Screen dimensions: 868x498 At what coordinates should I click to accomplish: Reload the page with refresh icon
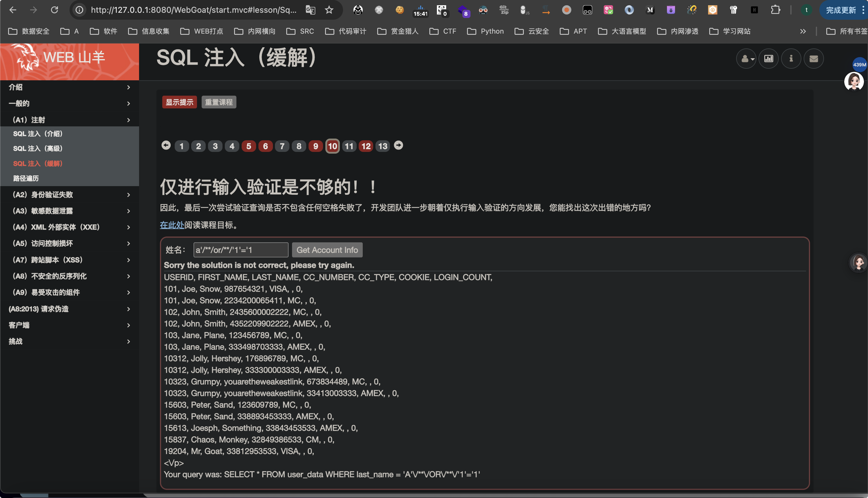pos(54,10)
